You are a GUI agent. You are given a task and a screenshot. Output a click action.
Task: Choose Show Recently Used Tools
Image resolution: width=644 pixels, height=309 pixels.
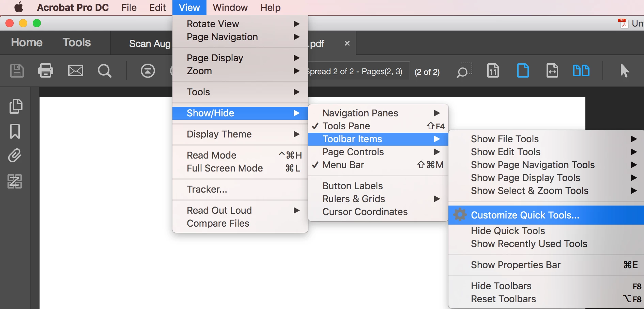click(546, 244)
